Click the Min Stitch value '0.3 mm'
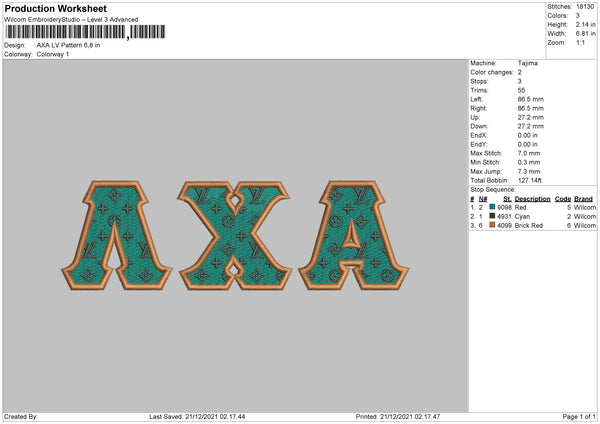Screen dimensions: 600x424 tap(529, 162)
